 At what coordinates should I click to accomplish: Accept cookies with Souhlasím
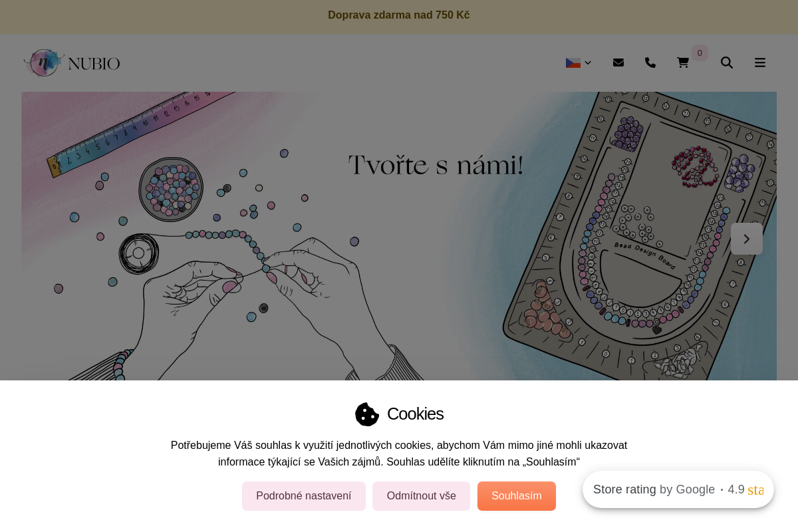517,496
